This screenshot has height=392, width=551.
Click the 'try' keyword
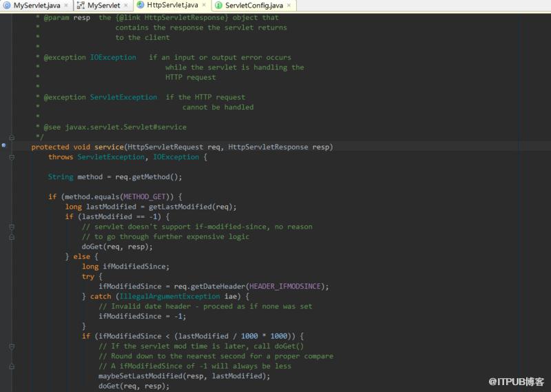pyautogui.click(x=88, y=276)
